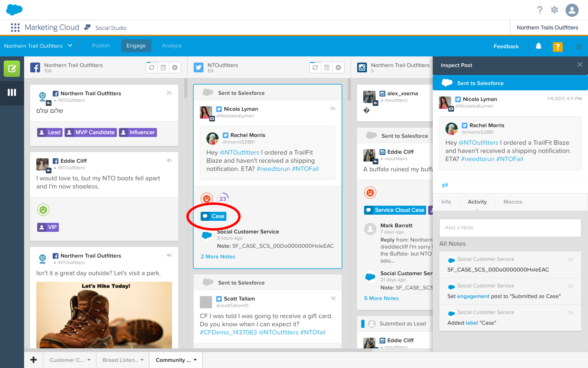Expand 2 More Notes link
The width and height of the screenshot is (588, 368).
tap(218, 257)
